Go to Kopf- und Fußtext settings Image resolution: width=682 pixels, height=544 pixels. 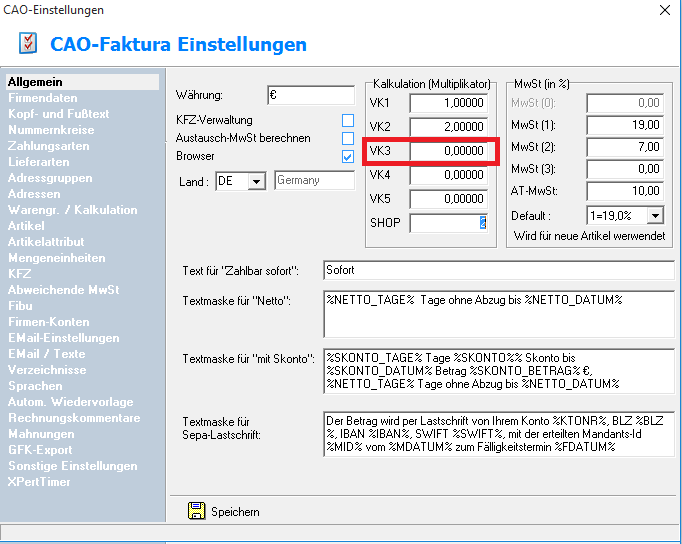59,114
